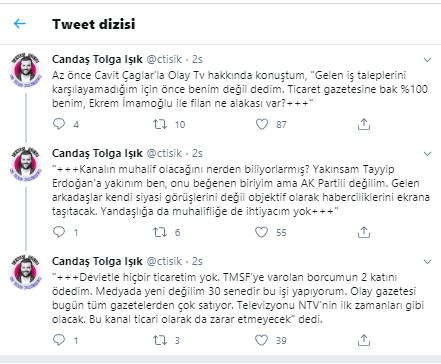Reply to the third tweet about TMSF
This screenshot has height=364, width=441.
(x=59, y=340)
